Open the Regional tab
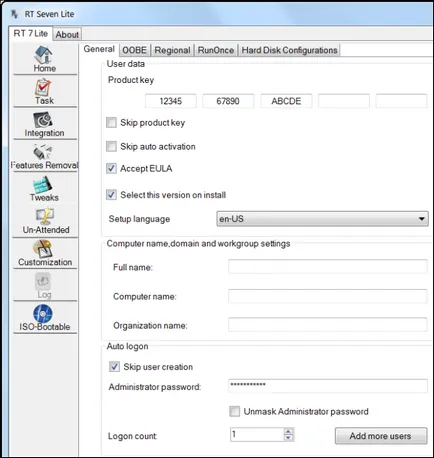 (172, 50)
